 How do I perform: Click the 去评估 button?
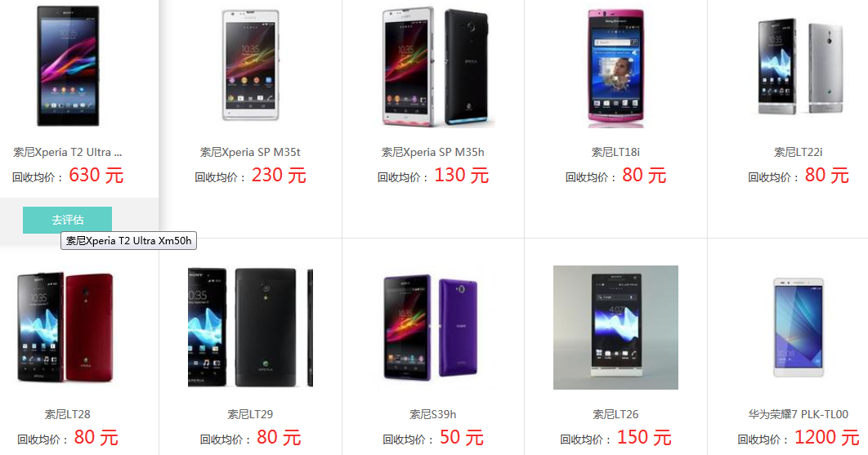[x=67, y=220]
